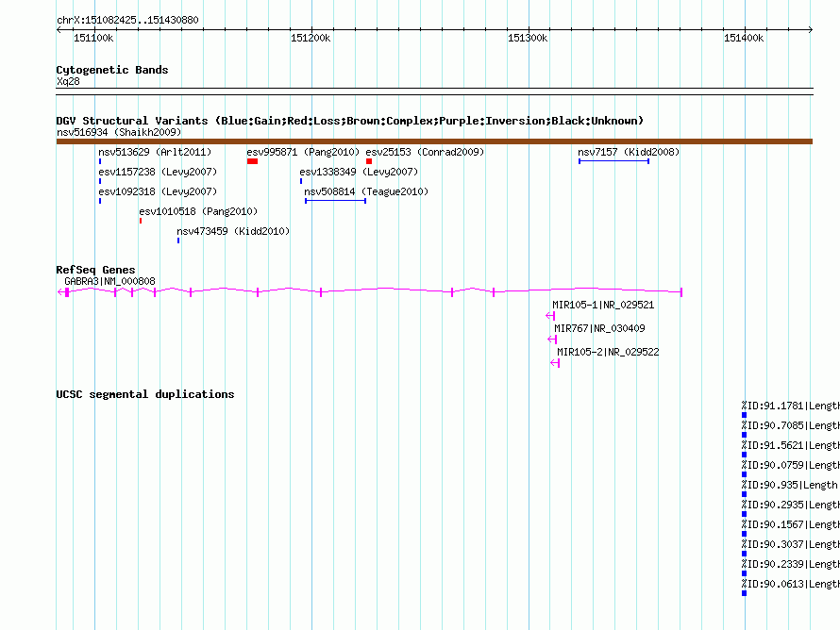Click the 151100k ruler position

tap(93, 38)
